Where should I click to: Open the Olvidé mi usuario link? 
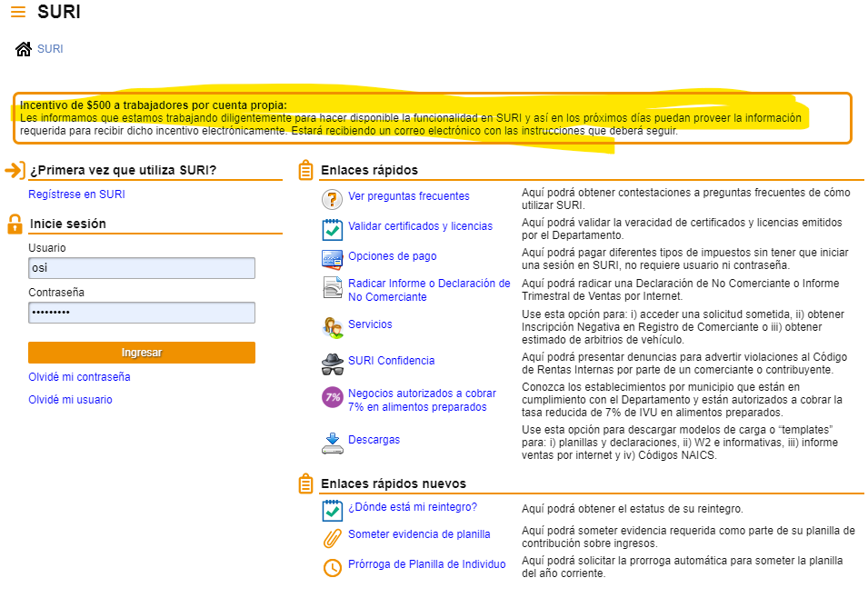coord(70,400)
